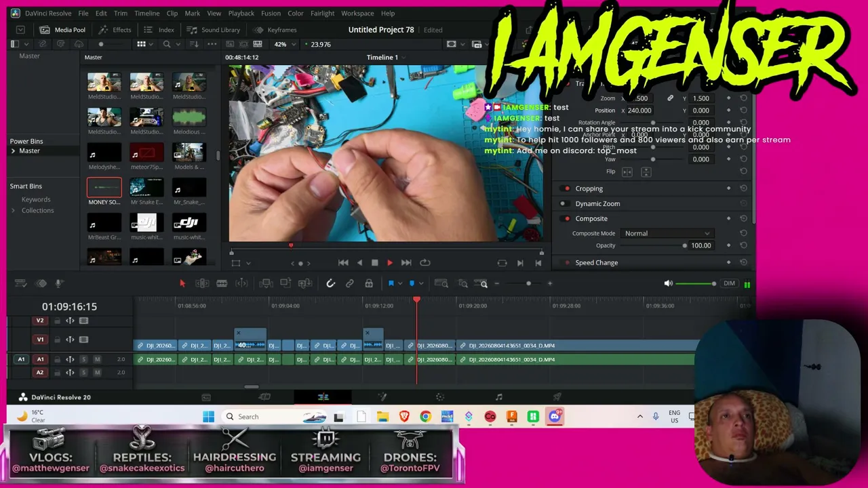Viewport: 868px width, 488px height.
Task: Click the Opacity value field 100.00
Action: coord(701,245)
